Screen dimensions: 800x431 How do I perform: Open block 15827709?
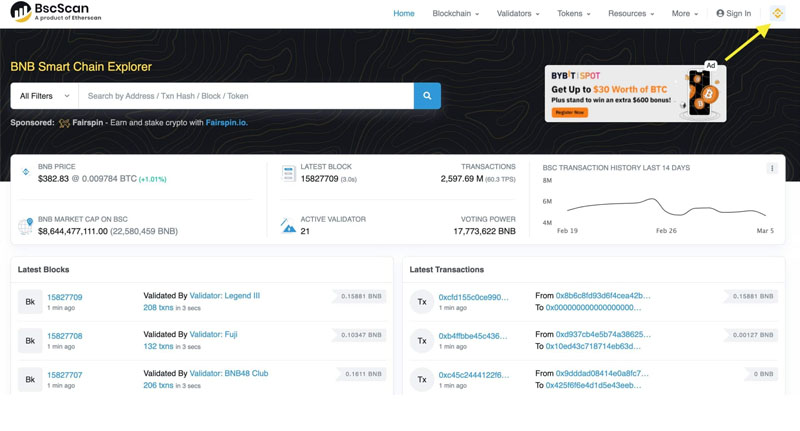[x=65, y=297]
